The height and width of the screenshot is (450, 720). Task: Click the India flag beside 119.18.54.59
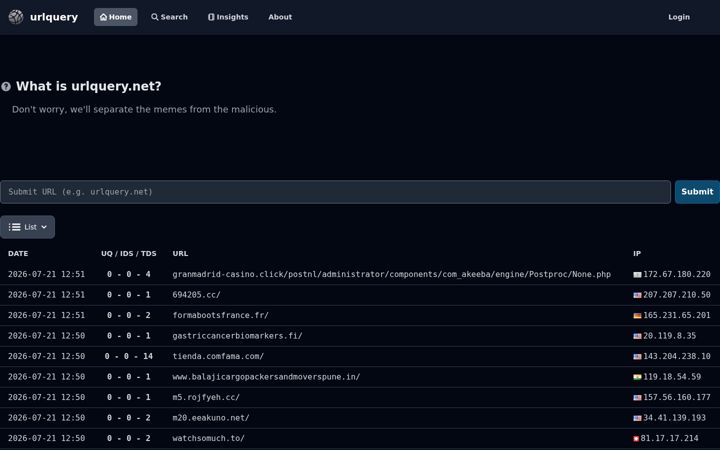[x=637, y=377]
